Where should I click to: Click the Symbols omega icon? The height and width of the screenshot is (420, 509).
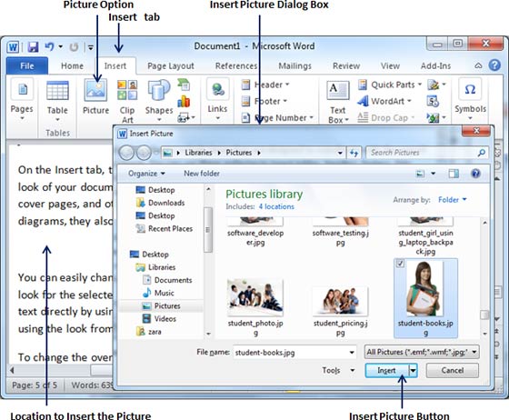pos(470,89)
